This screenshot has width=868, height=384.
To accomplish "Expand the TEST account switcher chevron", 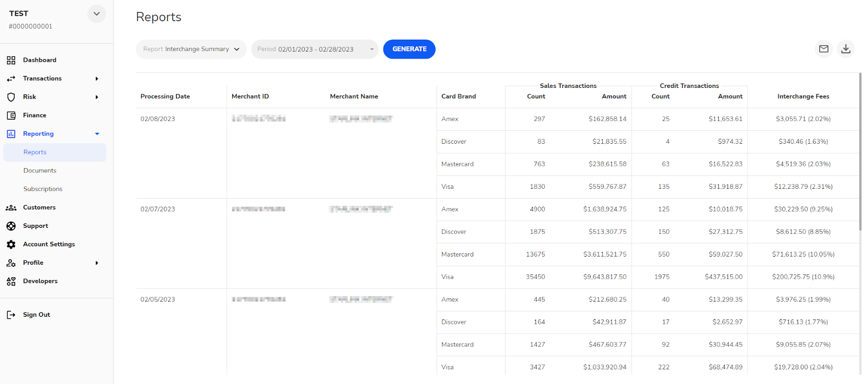I will [x=97, y=14].
